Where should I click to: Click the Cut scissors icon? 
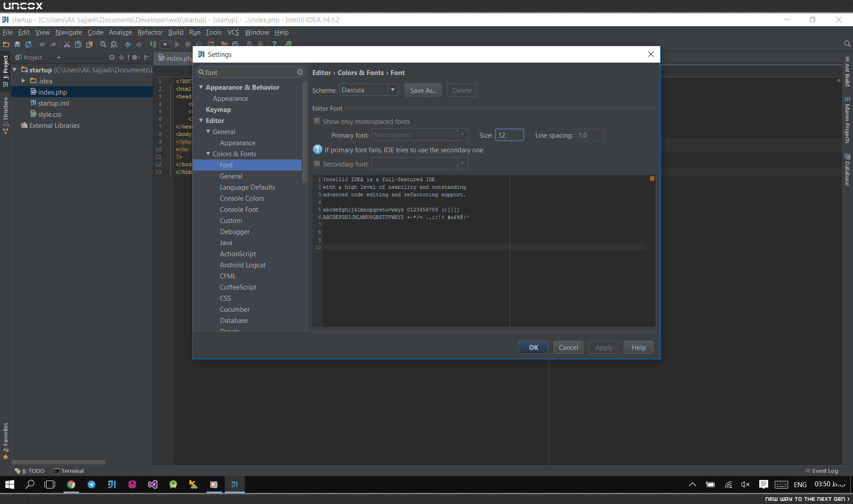tap(67, 44)
